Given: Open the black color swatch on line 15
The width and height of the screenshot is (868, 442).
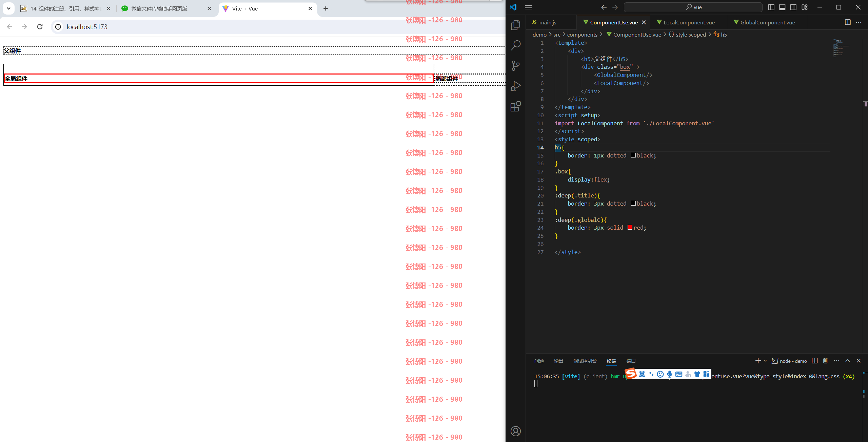Looking at the screenshot, I should [x=633, y=155].
